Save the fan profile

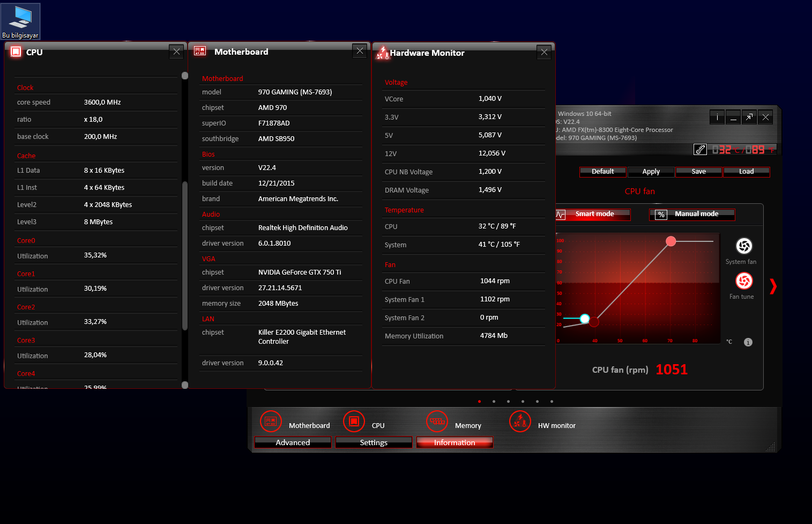tap(699, 172)
